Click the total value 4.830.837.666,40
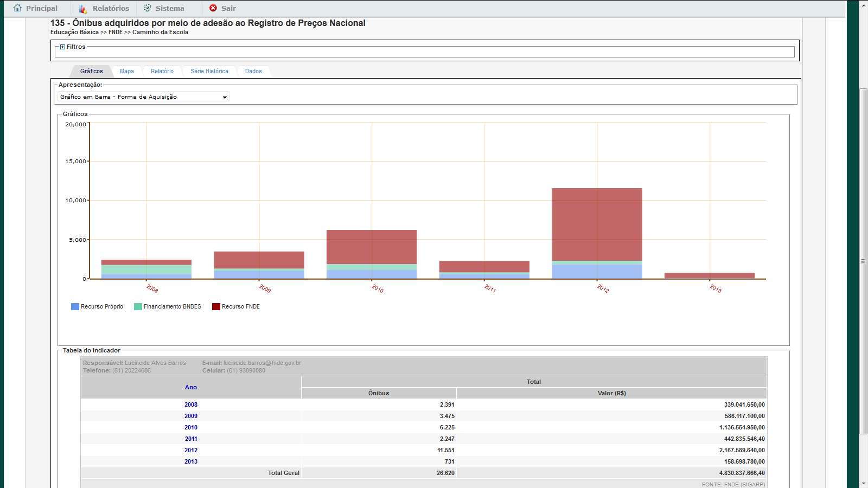This screenshot has width=868, height=488. 742,473
